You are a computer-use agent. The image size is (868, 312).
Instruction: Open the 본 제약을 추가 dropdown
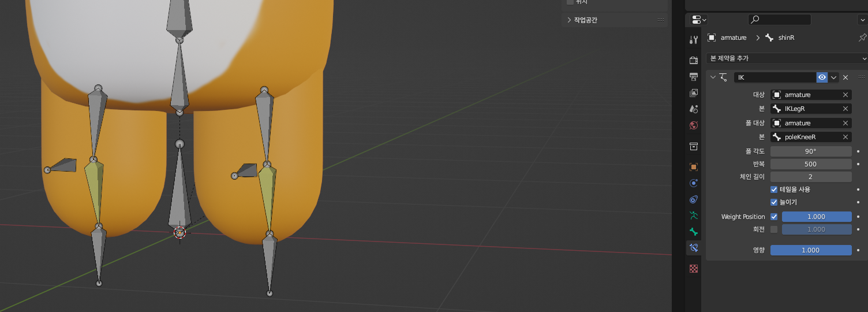pyautogui.click(x=787, y=58)
